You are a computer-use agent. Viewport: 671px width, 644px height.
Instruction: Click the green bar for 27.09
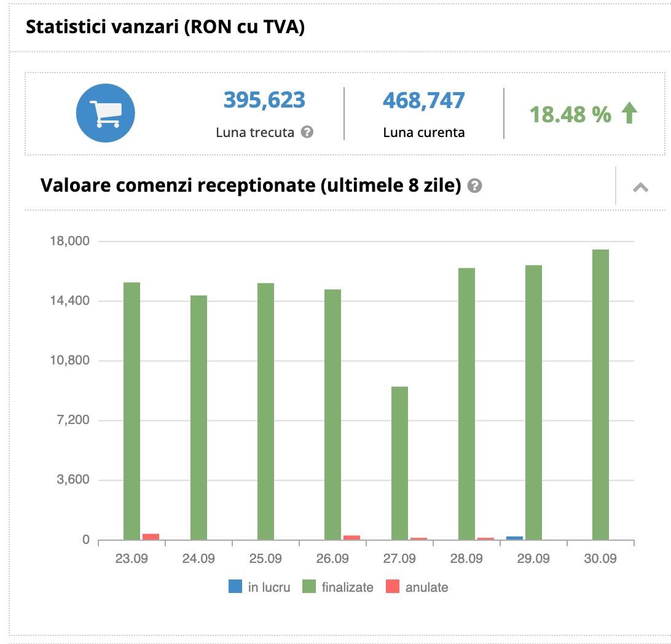click(399, 463)
